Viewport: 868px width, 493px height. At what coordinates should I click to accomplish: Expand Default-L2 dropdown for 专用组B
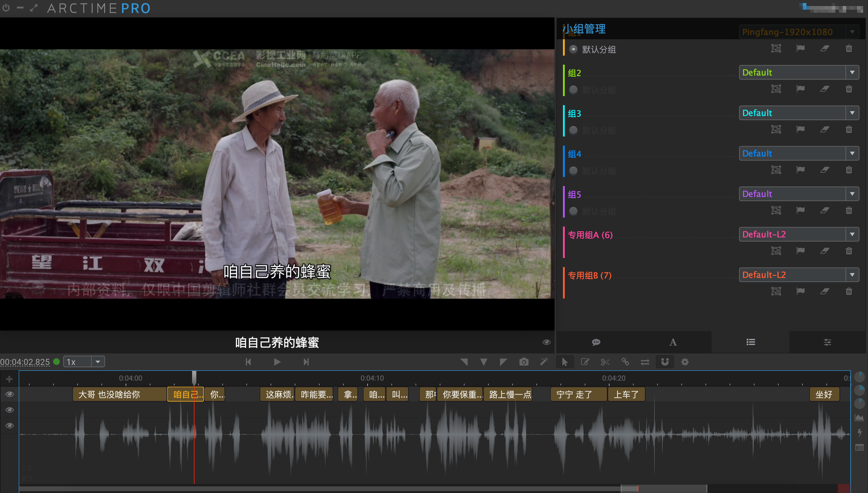tap(852, 275)
